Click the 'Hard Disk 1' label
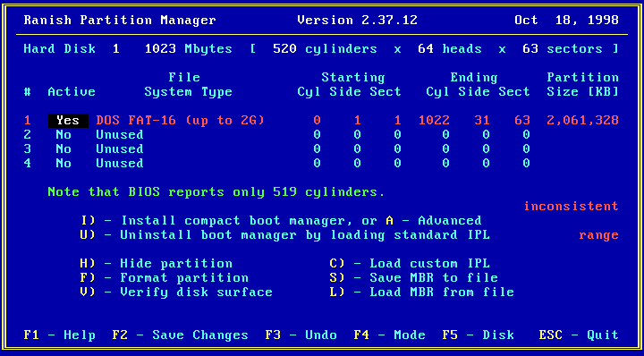Screen dimensions: 644x356 pos(72,49)
